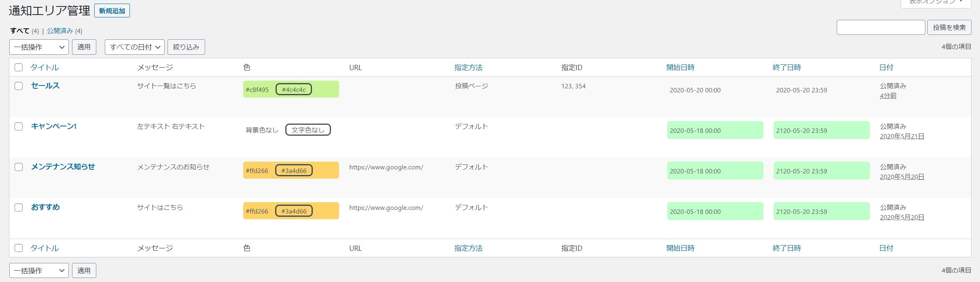Click the bottom 適用 button
This screenshot has width=980, height=282.
pyautogui.click(x=84, y=270)
